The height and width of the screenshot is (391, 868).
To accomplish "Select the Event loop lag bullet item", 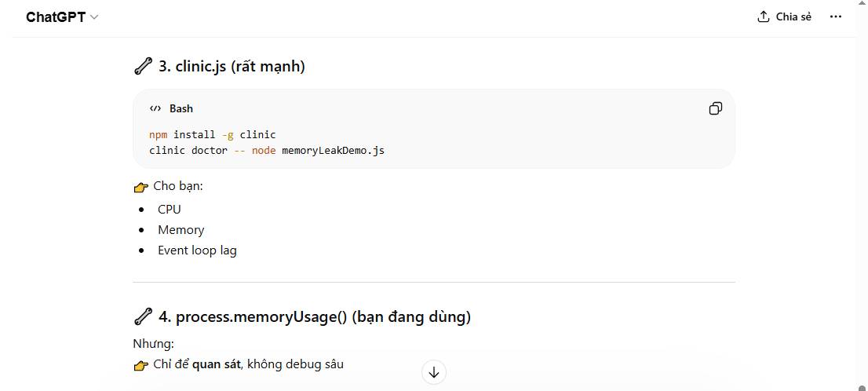I will pyautogui.click(x=197, y=250).
